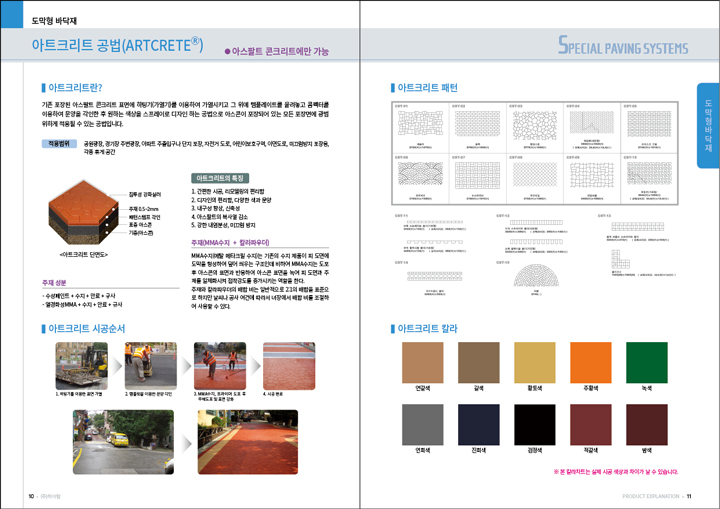This screenshot has width=720, height=509.
Task: Click the step 1 heating machine photo
Action: click(x=82, y=366)
